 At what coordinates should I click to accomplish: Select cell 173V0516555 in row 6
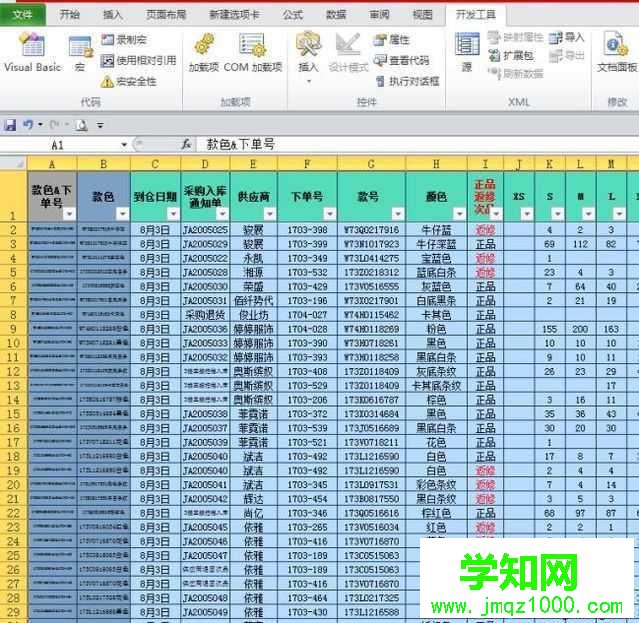click(x=371, y=286)
